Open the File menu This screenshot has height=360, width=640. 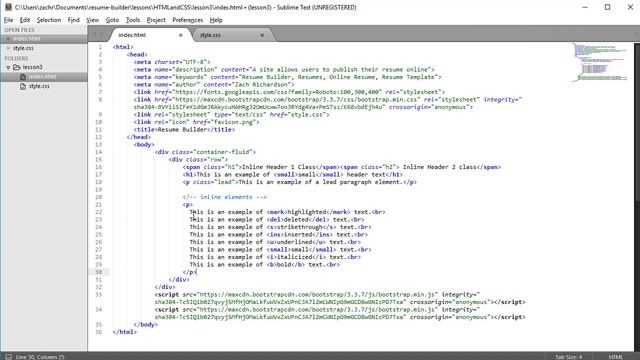coord(9,20)
